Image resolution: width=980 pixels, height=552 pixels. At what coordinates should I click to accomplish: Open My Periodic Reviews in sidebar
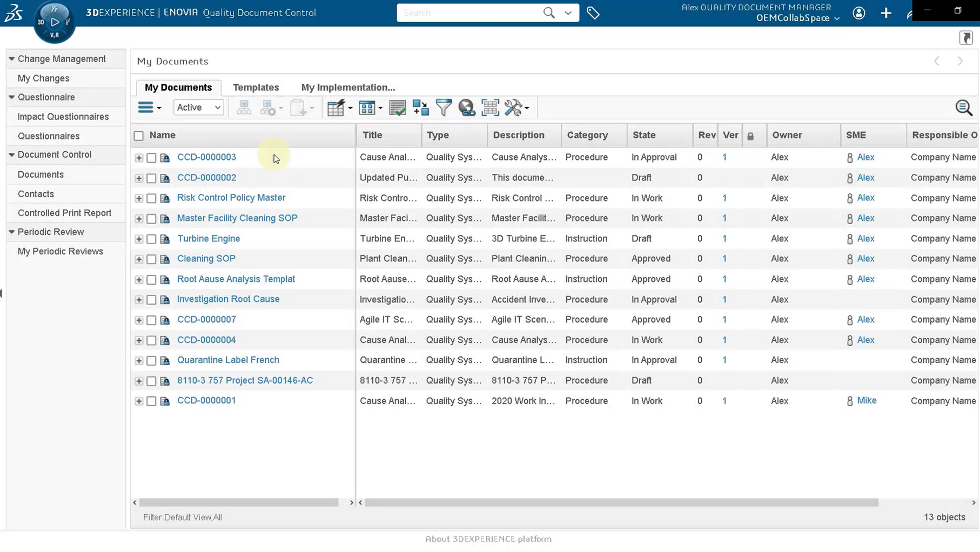[60, 251]
